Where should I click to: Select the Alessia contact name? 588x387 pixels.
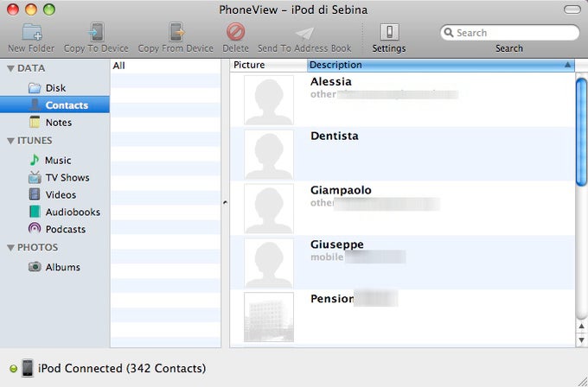330,81
